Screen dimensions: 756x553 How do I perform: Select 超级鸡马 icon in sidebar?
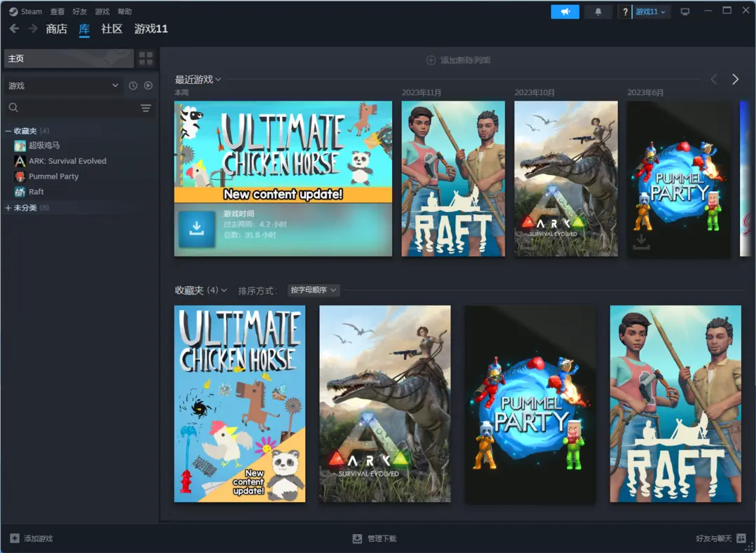click(20, 146)
